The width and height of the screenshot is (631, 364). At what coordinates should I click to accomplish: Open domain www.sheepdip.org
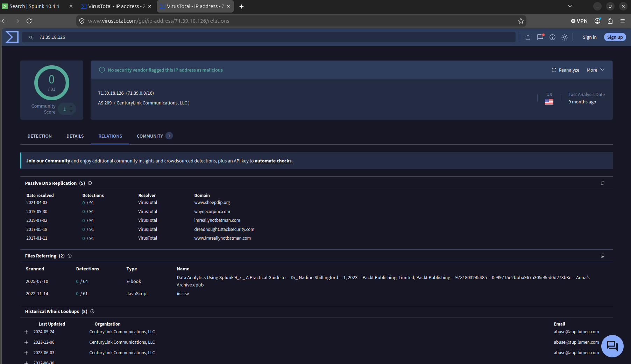click(x=212, y=203)
